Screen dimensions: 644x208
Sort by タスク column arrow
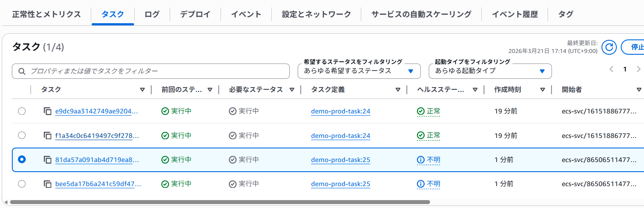[142, 90]
